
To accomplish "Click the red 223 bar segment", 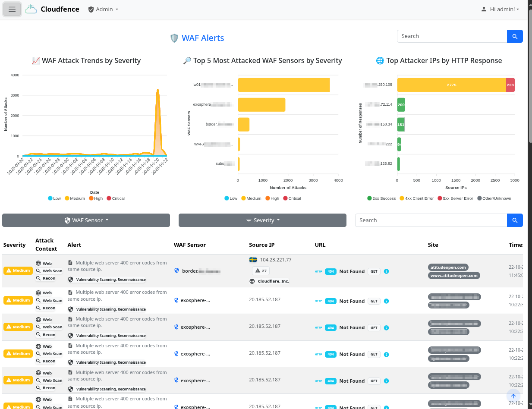I will tap(510, 85).
